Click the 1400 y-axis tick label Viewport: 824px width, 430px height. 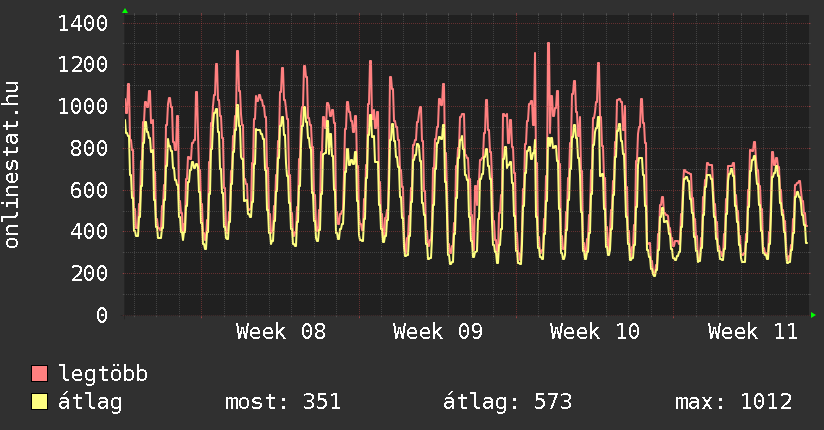pos(84,23)
